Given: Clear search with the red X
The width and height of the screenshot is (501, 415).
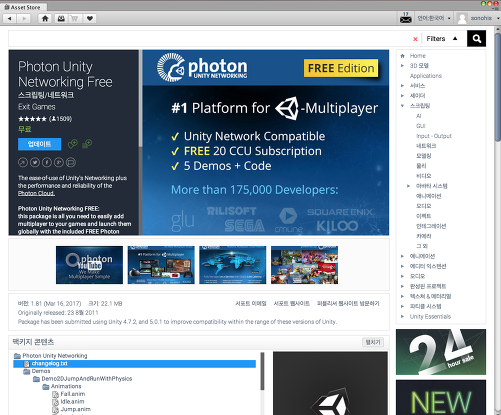Looking at the screenshot, I should (x=415, y=39).
